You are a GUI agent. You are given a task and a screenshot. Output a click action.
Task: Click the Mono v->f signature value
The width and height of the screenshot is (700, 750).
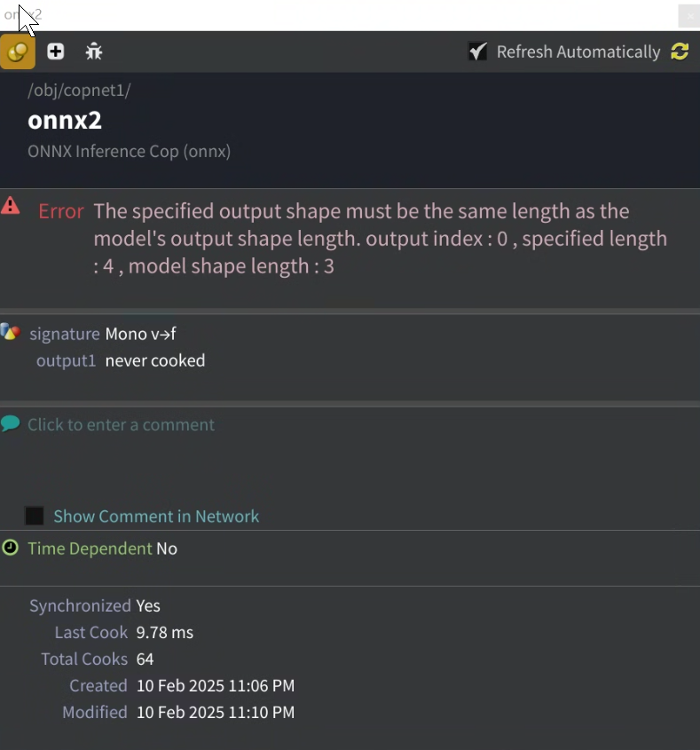[x=140, y=334]
